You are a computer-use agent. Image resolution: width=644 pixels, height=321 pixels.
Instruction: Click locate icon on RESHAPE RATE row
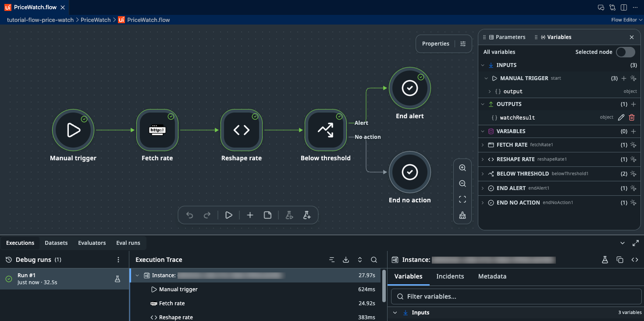click(633, 159)
